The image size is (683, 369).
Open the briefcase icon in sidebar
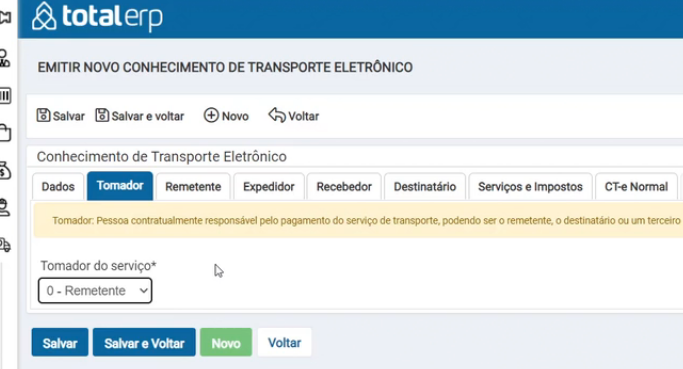(5, 133)
